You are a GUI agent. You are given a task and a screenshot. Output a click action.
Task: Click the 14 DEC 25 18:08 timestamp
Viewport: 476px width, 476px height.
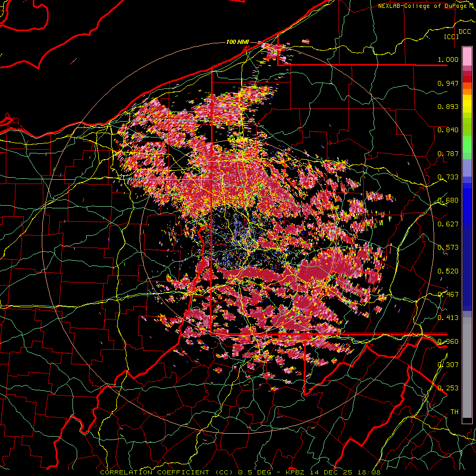point(345,472)
